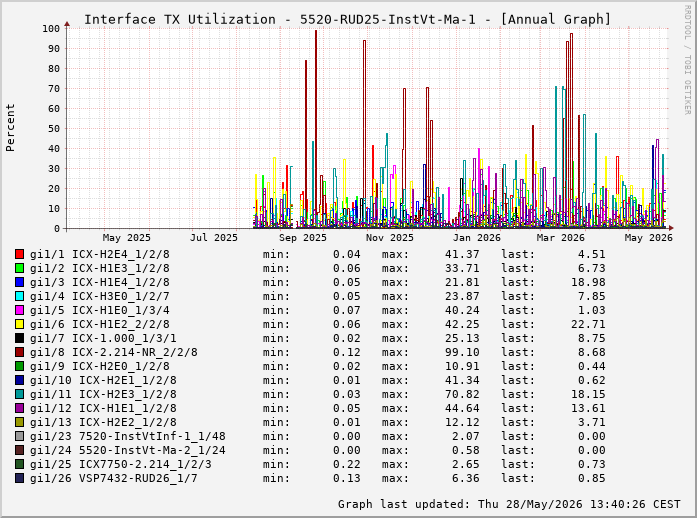This screenshot has width=697, height=518.
Task: Click the gi1/1 max value 41.37
Action: pyautogui.click(x=462, y=254)
